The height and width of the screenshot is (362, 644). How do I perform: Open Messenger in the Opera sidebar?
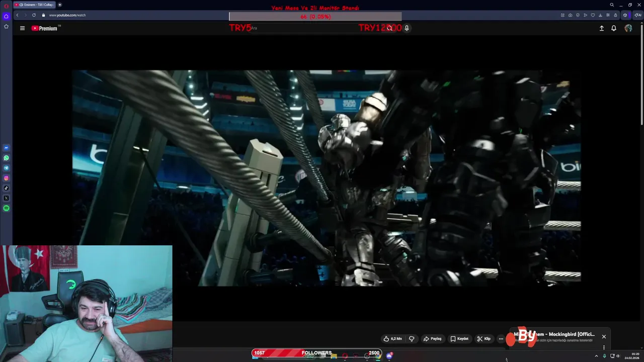pos(6,148)
